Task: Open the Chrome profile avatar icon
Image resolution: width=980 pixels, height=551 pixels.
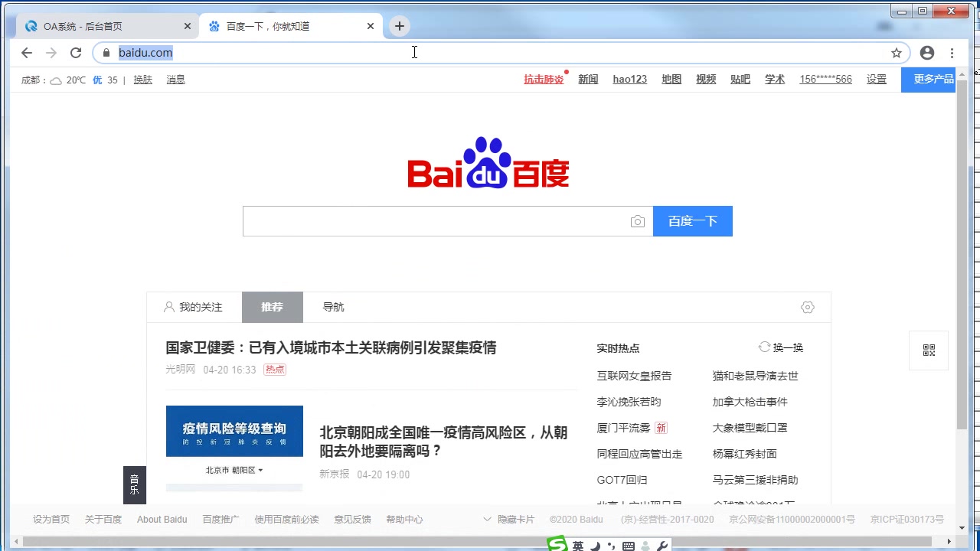Action: click(927, 52)
